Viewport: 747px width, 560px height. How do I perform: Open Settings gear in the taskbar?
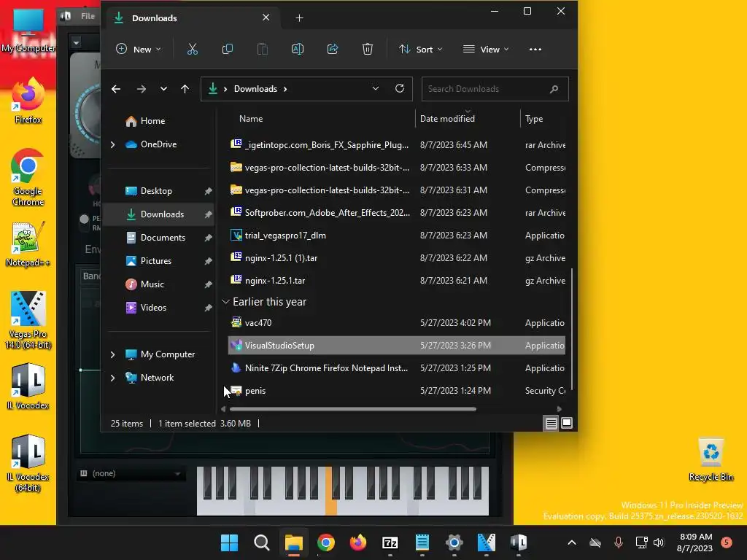point(454,542)
